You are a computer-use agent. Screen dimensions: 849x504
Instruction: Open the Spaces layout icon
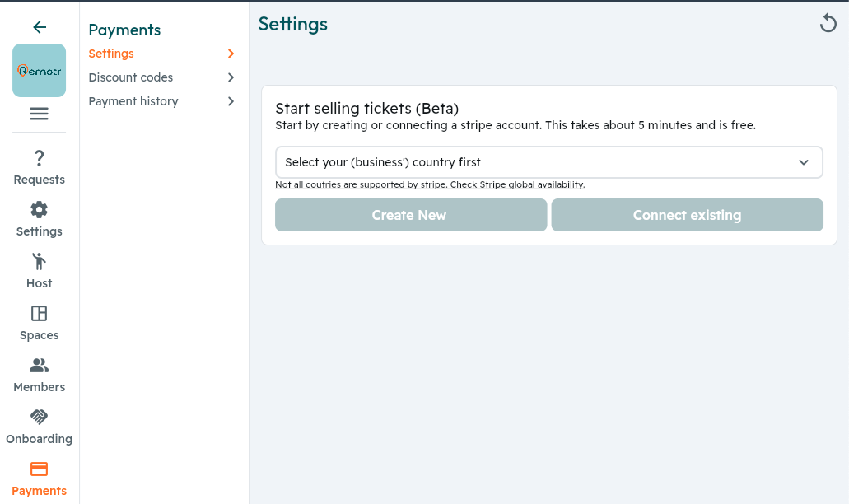point(39,314)
